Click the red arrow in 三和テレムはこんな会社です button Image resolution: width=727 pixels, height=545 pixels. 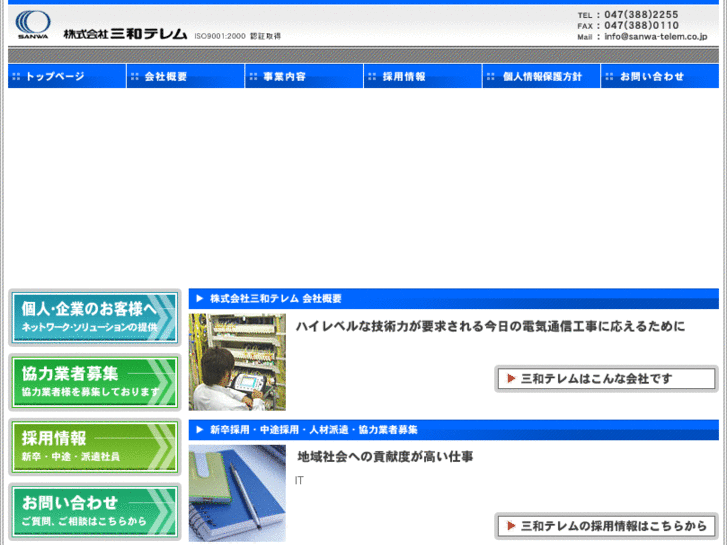click(511, 378)
